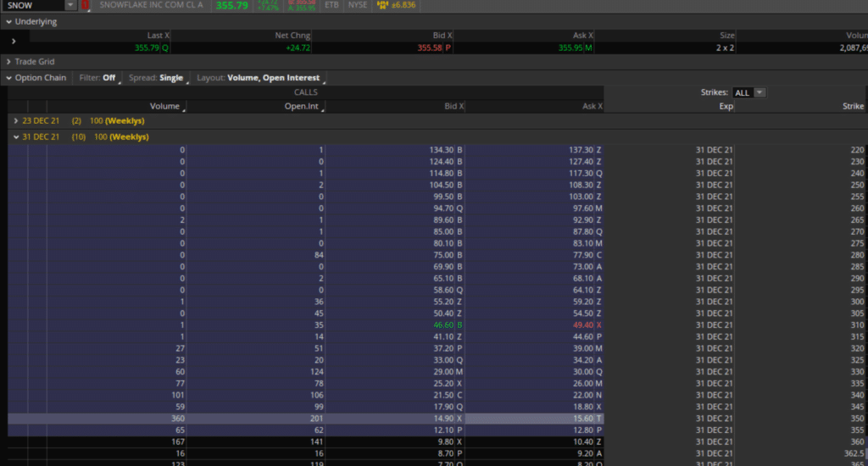Collapse the Option Chain section

[8, 78]
